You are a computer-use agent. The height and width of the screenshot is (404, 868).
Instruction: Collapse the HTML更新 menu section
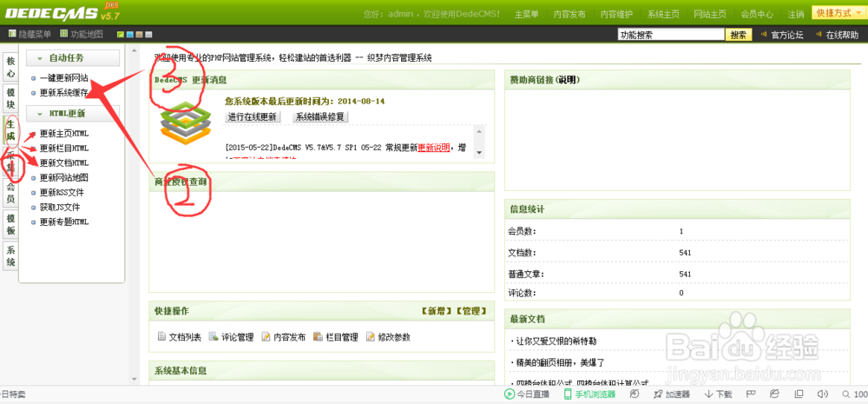tap(73, 114)
